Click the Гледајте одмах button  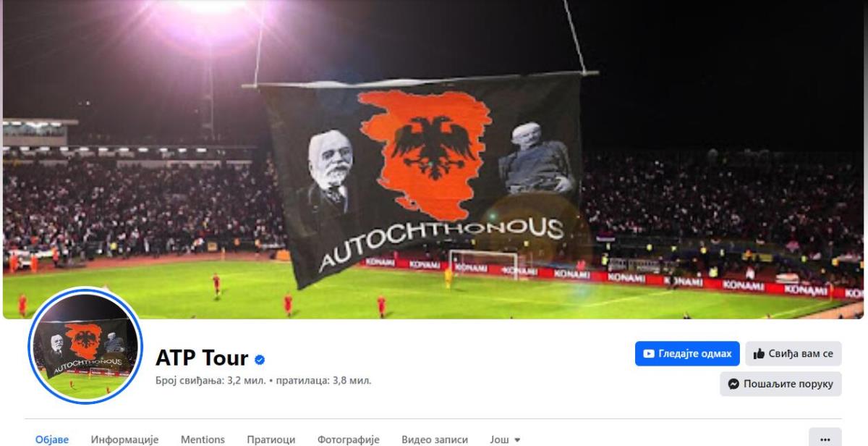click(x=687, y=354)
